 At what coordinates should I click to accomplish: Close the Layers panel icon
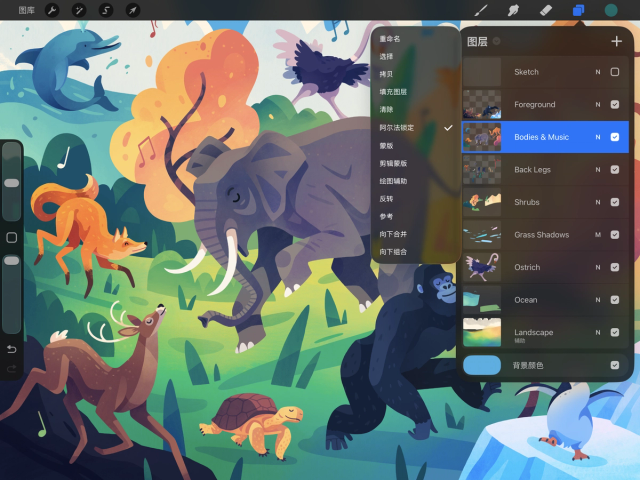pos(578,10)
